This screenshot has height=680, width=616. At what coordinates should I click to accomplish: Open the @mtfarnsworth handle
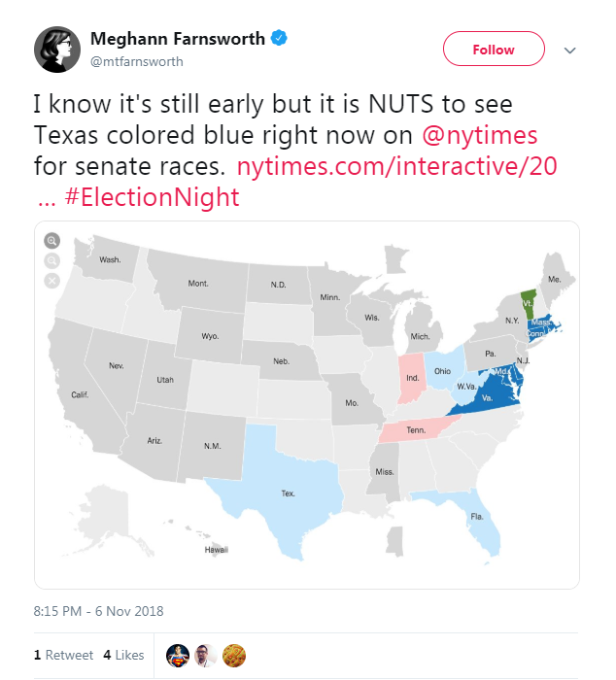(137, 61)
